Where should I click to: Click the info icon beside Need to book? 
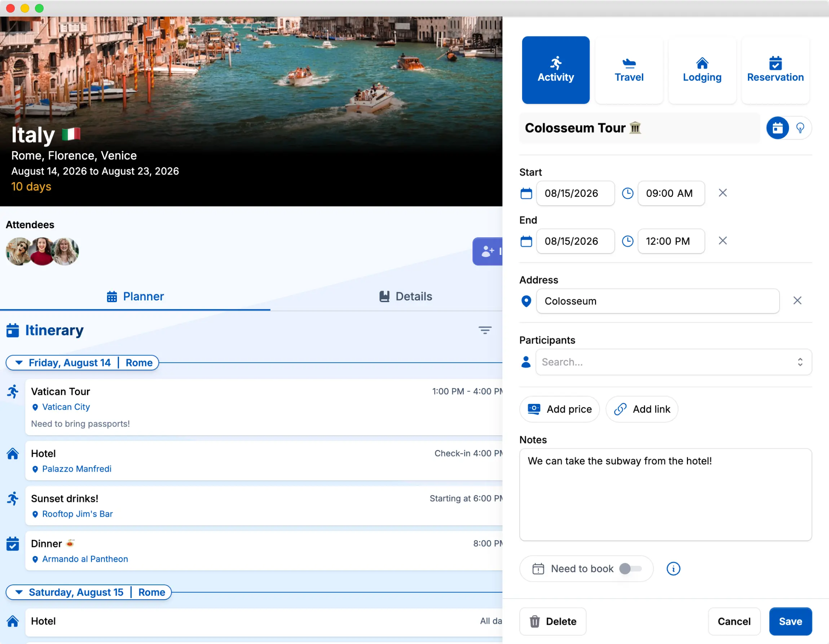[x=673, y=569]
